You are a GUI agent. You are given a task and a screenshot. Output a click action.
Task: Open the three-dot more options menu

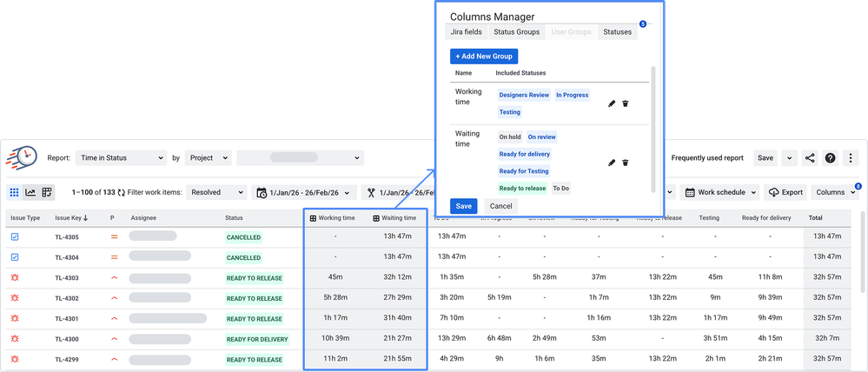click(851, 158)
